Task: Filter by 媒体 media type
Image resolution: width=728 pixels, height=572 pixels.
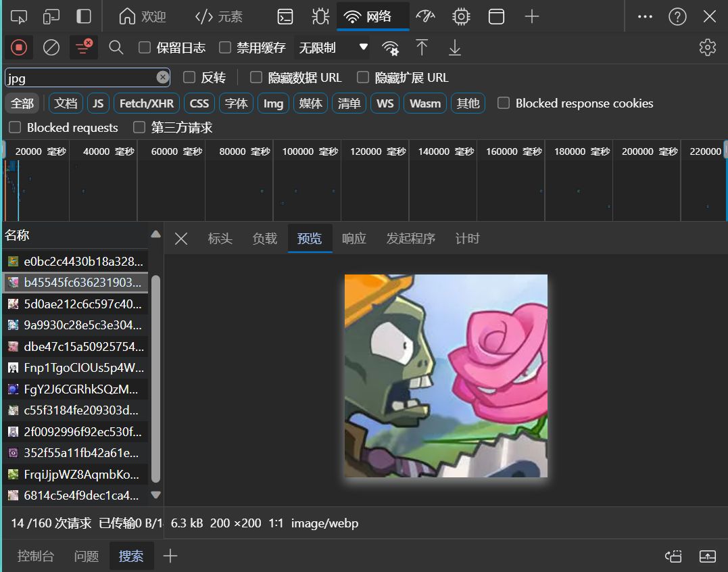Action: tap(311, 103)
